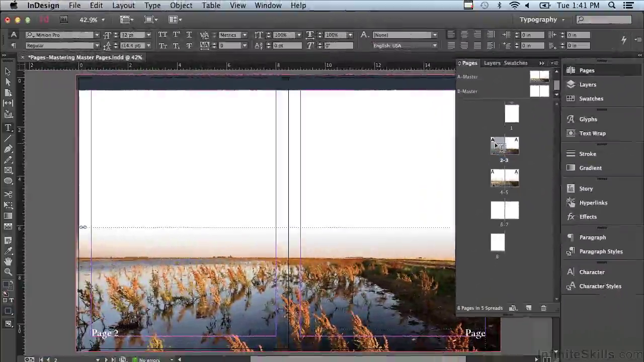The height and width of the screenshot is (362, 644).
Task: Select the Pen tool
Action: pyautogui.click(x=8, y=149)
